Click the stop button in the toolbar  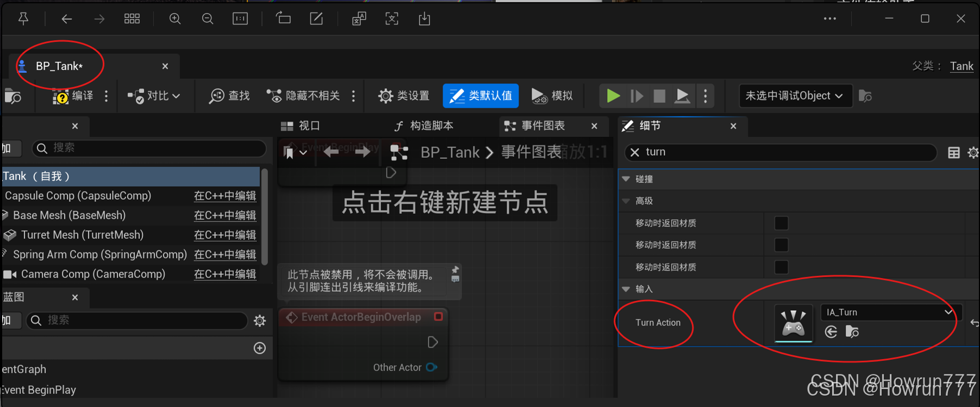click(659, 96)
